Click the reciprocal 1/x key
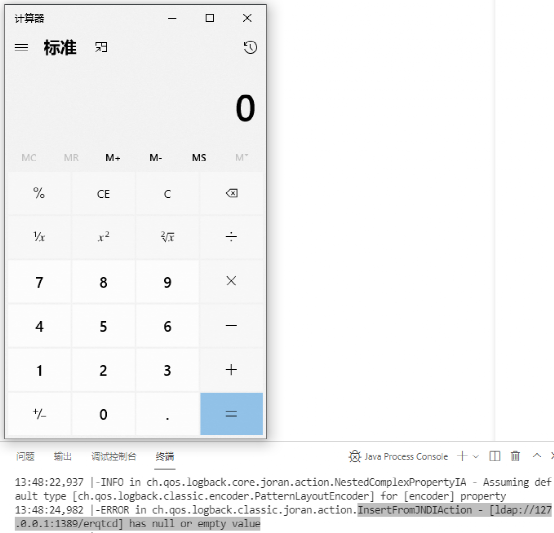 [x=39, y=237]
